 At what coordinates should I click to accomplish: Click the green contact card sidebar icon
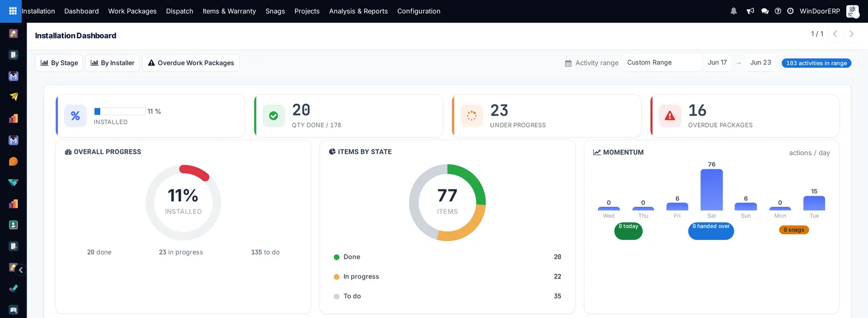tap(14, 225)
